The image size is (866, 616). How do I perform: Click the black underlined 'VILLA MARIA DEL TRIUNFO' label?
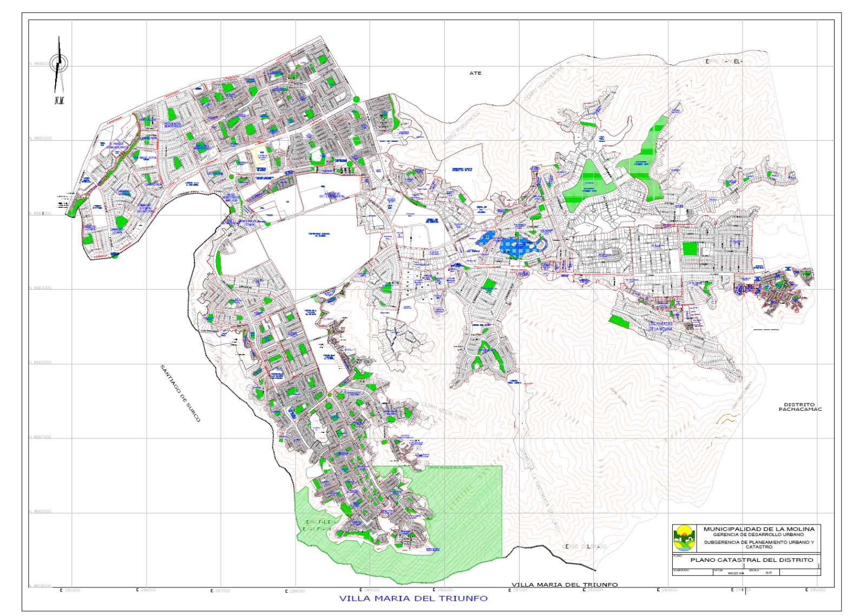pyautogui.click(x=565, y=585)
